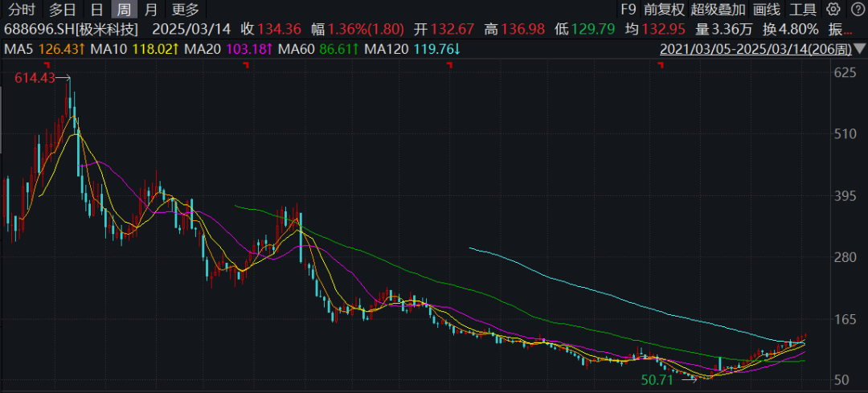This screenshot has height=393, width=868.
Task: Click the MA20 103.18 indicator label
Action: pos(228,50)
